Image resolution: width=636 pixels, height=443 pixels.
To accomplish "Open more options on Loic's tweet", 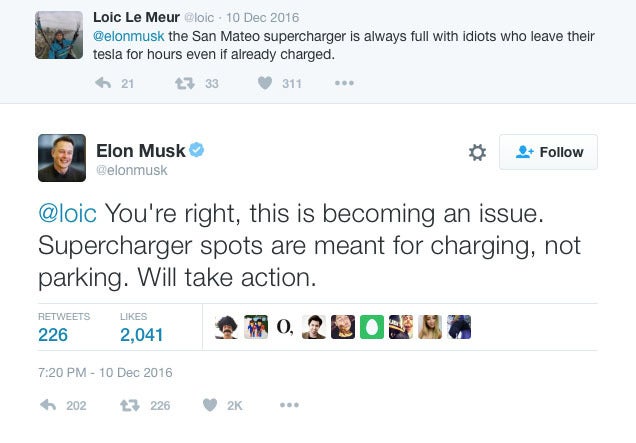I will pos(344,83).
